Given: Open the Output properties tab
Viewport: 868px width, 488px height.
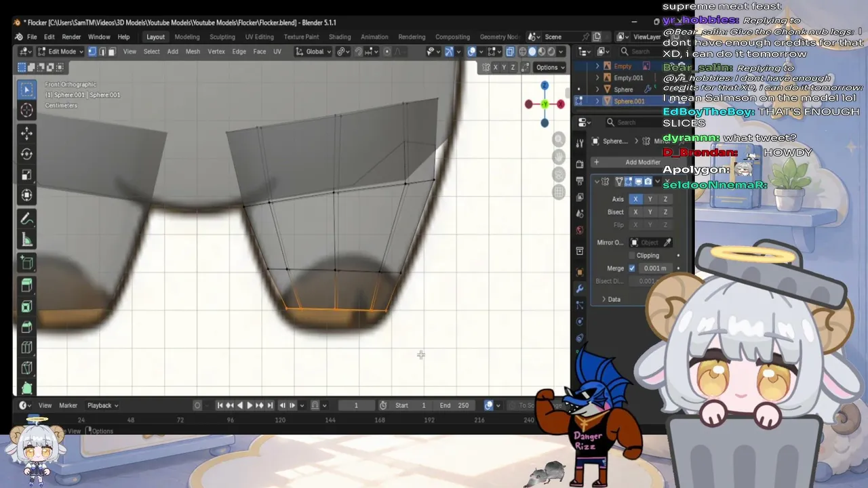Looking at the screenshot, I should [580, 181].
